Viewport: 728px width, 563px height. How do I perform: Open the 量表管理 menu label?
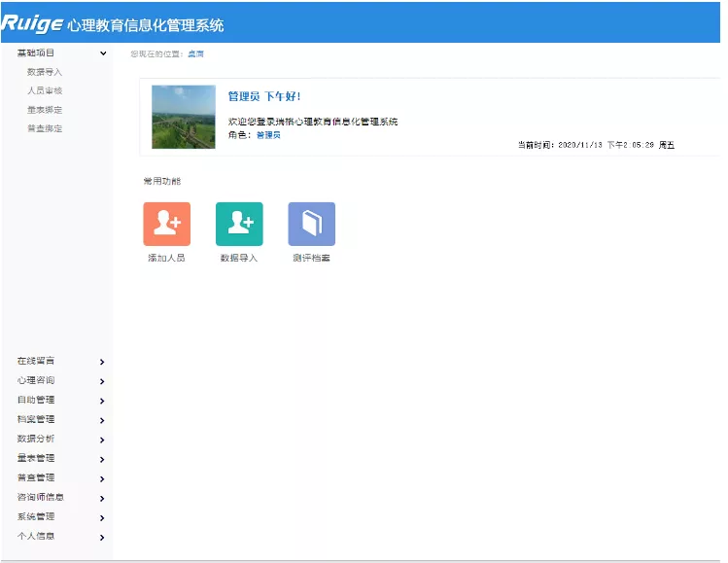36,459
